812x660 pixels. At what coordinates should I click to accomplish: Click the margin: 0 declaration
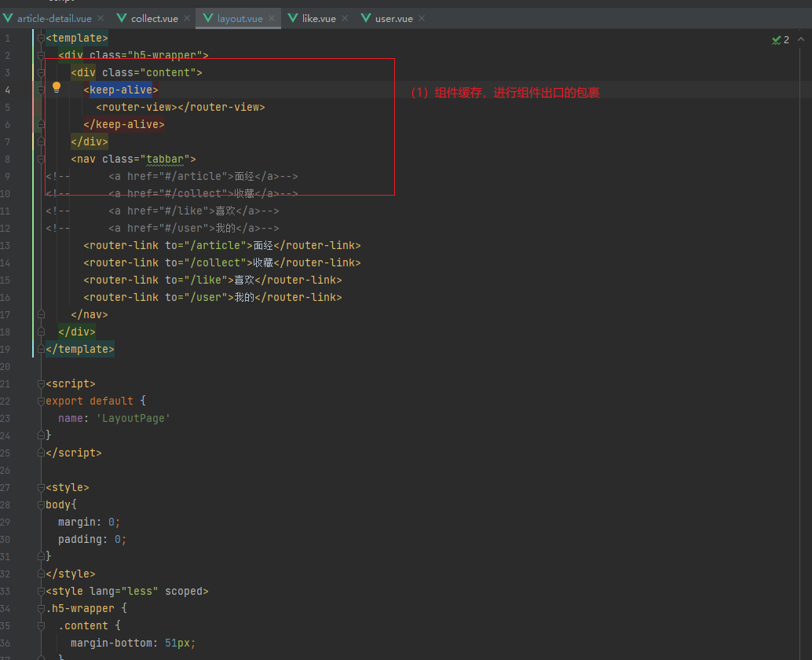(89, 522)
